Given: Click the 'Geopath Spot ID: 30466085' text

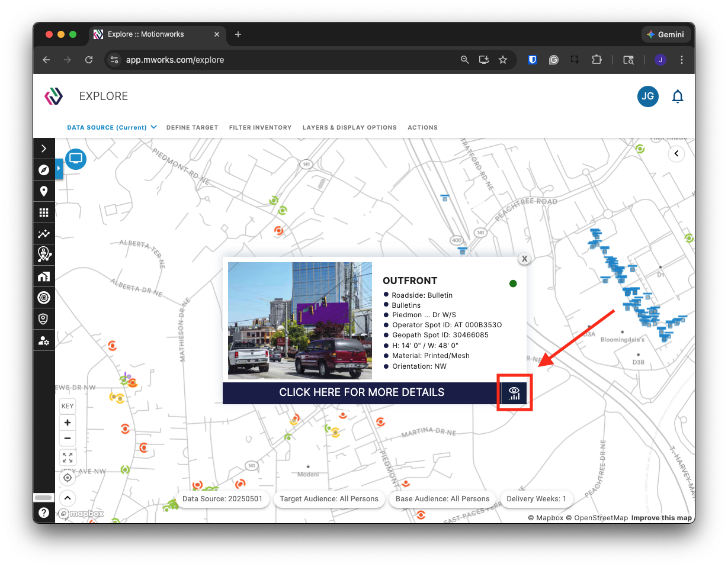Looking at the screenshot, I should (440, 335).
